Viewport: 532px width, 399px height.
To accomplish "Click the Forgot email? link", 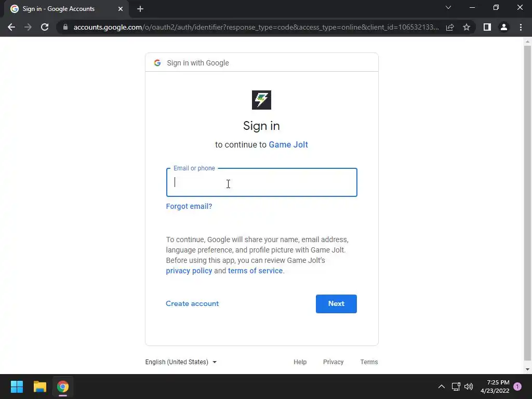I will [189, 206].
